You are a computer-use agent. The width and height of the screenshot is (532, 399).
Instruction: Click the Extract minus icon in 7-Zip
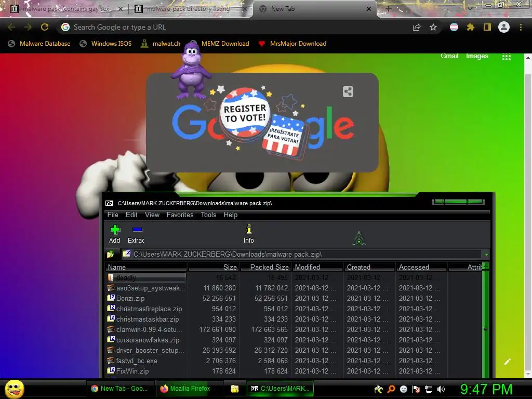click(x=137, y=230)
